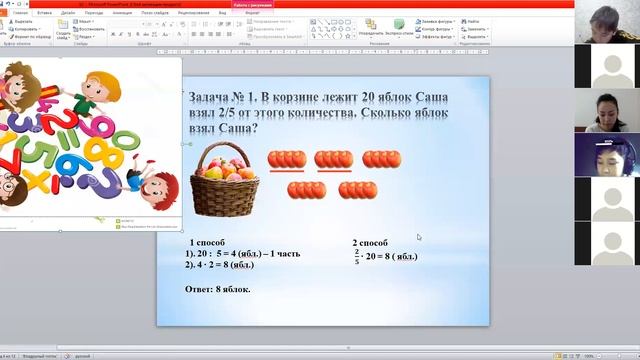Open the Рецензирование (Review) tab

[x=193, y=13]
